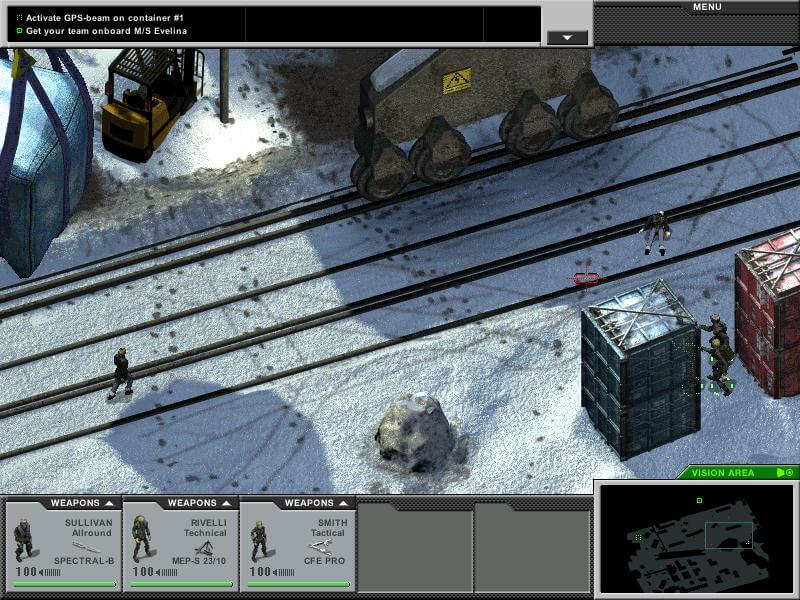The height and width of the screenshot is (600, 800).
Task: Expand Rivelli's WEAPONS panel
Action: coord(198,503)
